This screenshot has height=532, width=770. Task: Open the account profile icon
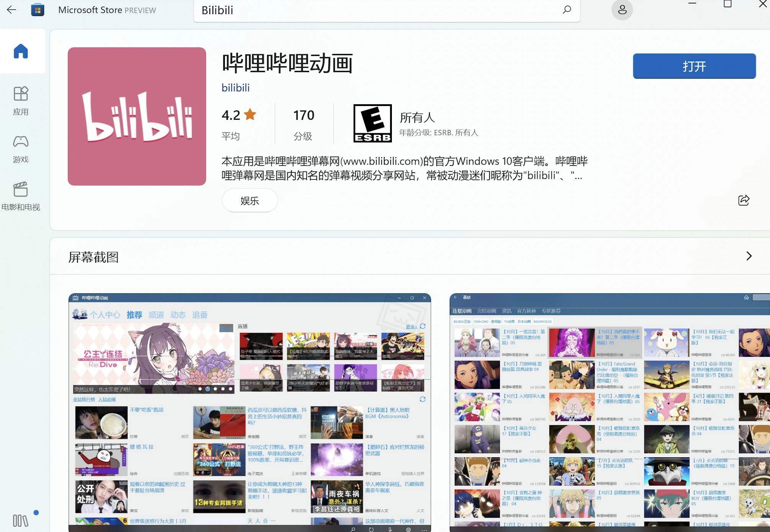(x=622, y=10)
